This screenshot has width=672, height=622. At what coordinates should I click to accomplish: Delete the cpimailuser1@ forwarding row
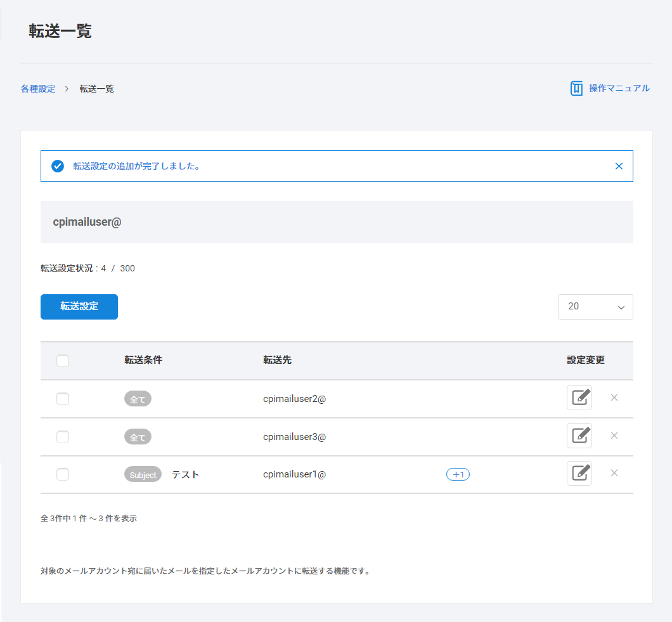pos(614,473)
